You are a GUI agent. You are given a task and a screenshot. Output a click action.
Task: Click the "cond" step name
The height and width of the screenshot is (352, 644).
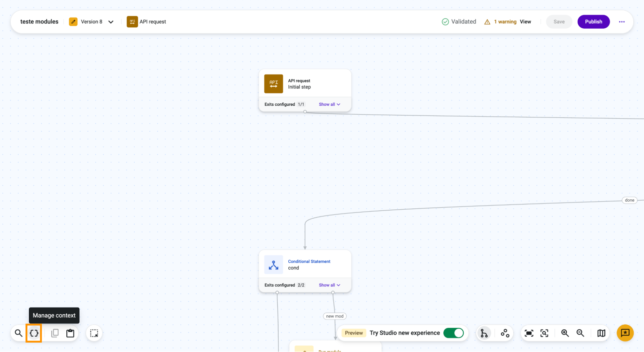pyautogui.click(x=293, y=268)
